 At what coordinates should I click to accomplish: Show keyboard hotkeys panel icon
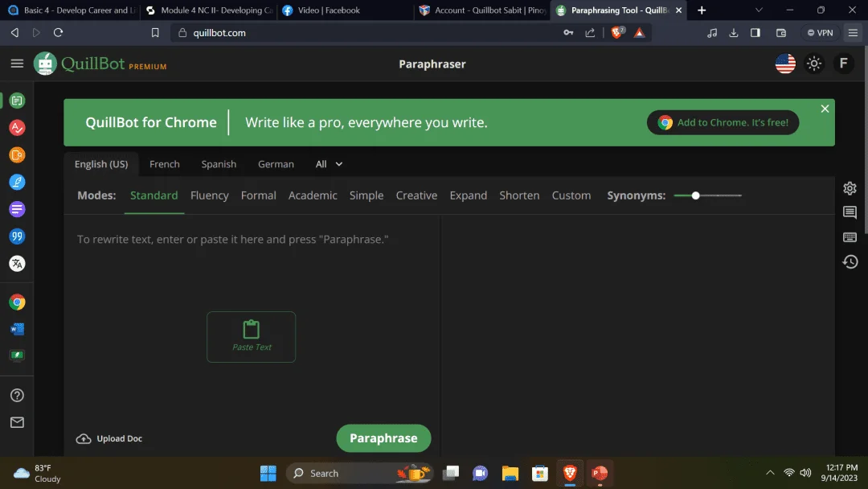[850, 237]
